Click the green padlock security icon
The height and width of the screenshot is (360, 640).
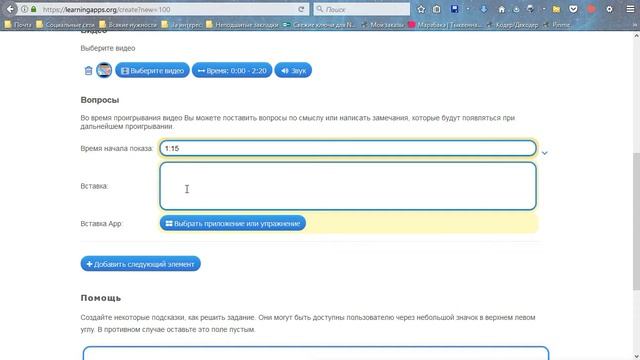point(33,9)
